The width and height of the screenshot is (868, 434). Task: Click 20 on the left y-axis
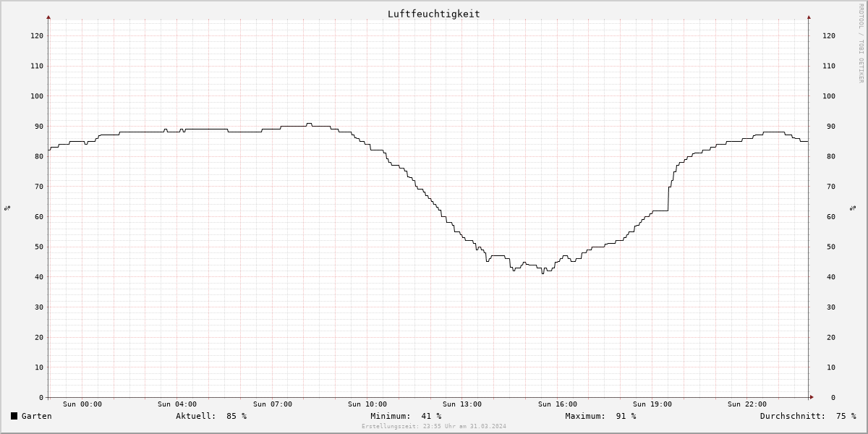(39, 337)
